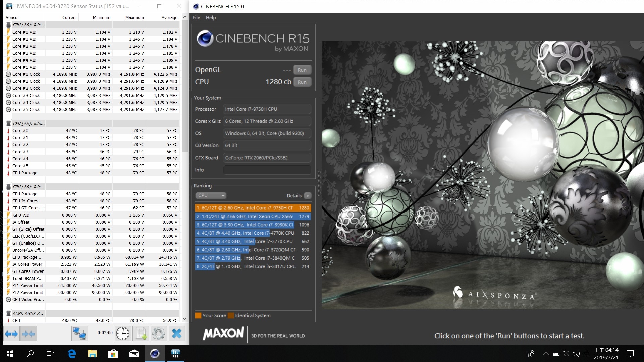The image size is (644, 362).
Task: Open Microsoft Edge from the taskbar
Action: coord(72,353)
